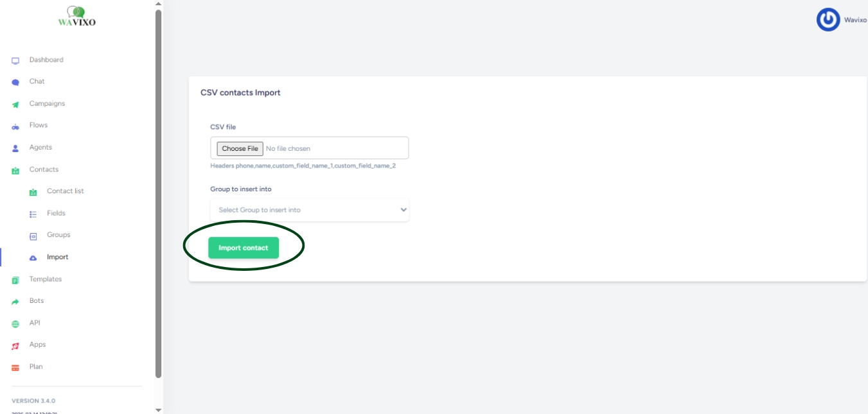Click the Bots arrow icon

click(x=15, y=302)
